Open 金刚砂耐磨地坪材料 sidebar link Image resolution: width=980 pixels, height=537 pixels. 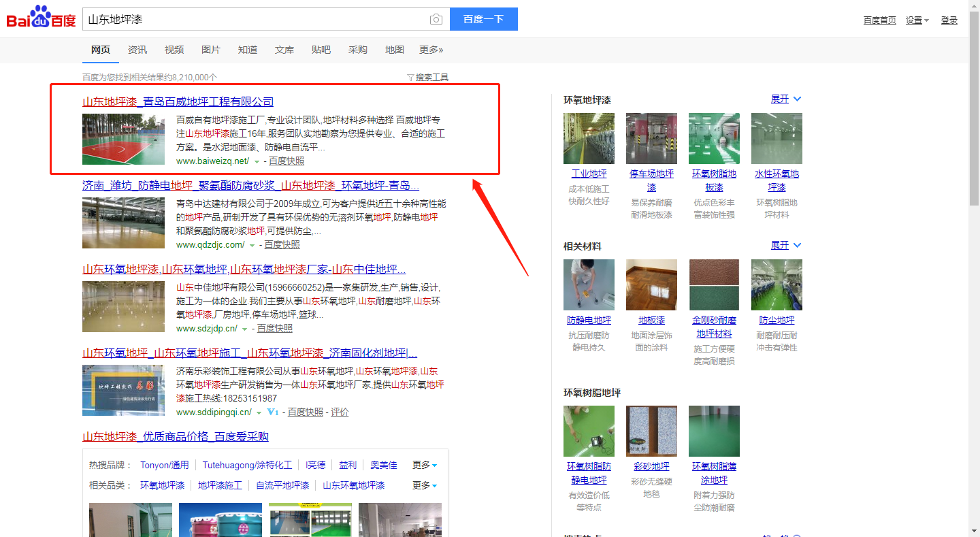tap(714, 327)
